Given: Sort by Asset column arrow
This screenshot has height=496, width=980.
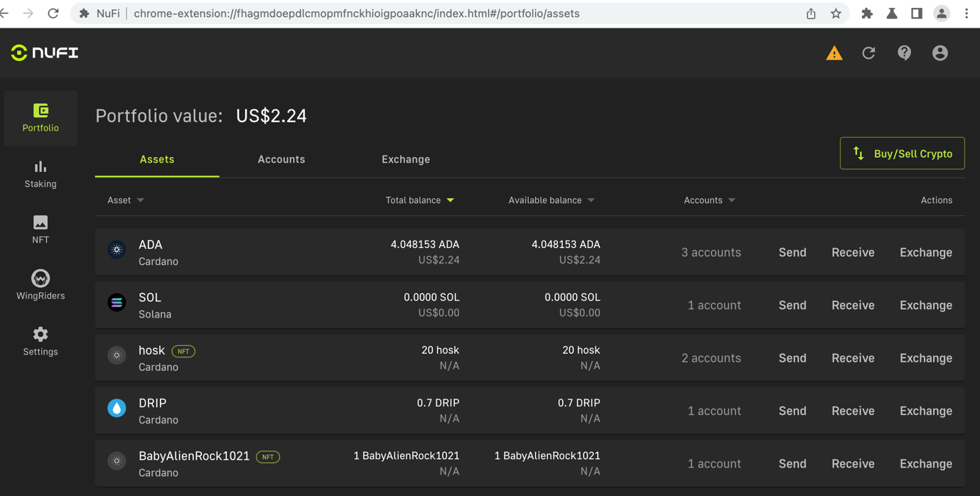Looking at the screenshot, I should pyautogui.click(x=141, y=200).
